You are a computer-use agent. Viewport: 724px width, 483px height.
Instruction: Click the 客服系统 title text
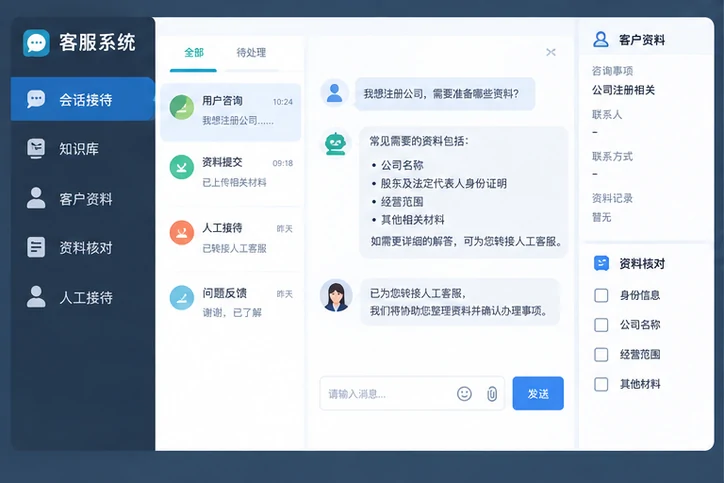point(97,43)
